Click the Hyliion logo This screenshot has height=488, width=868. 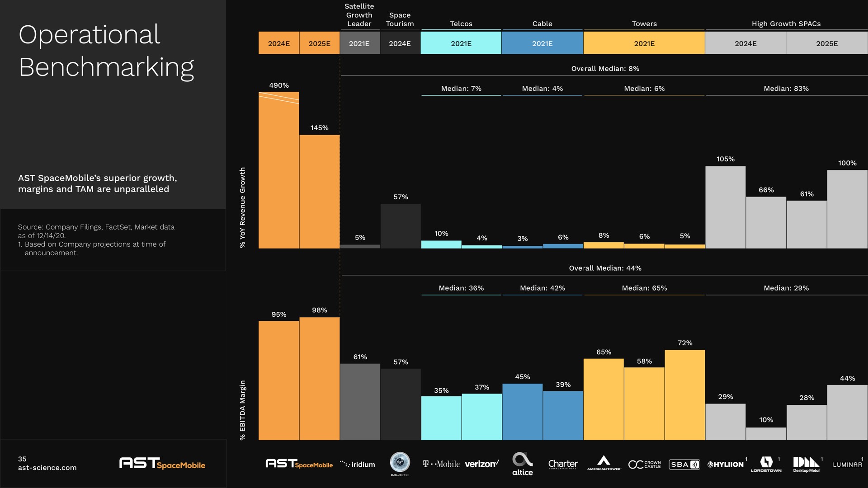pos(725,465)
